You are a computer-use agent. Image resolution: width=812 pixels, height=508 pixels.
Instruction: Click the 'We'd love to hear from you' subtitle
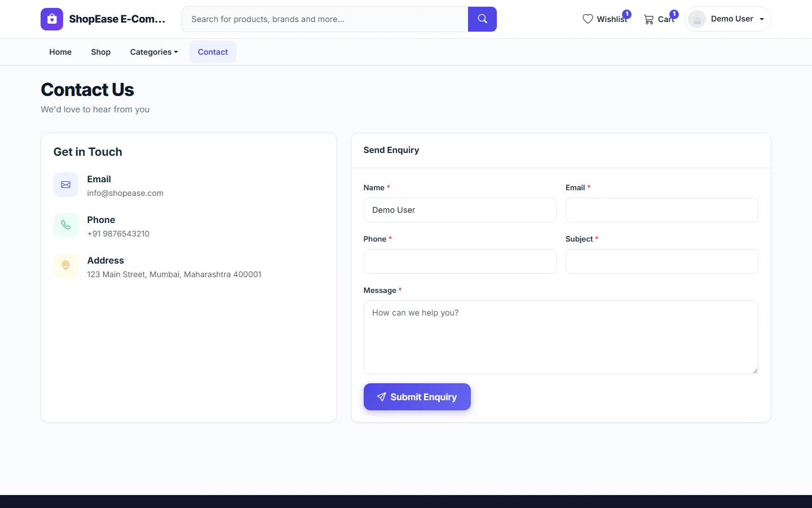pyautogui.click(x=95, y=110)
